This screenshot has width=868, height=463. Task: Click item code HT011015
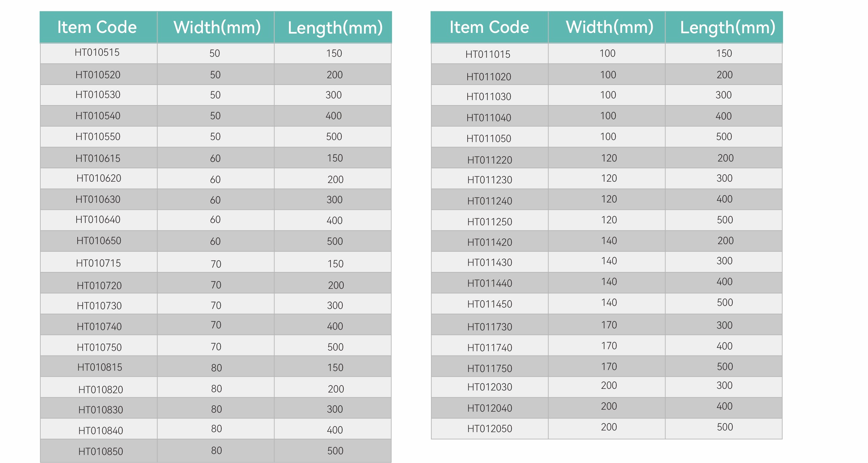tap(488, 54)
